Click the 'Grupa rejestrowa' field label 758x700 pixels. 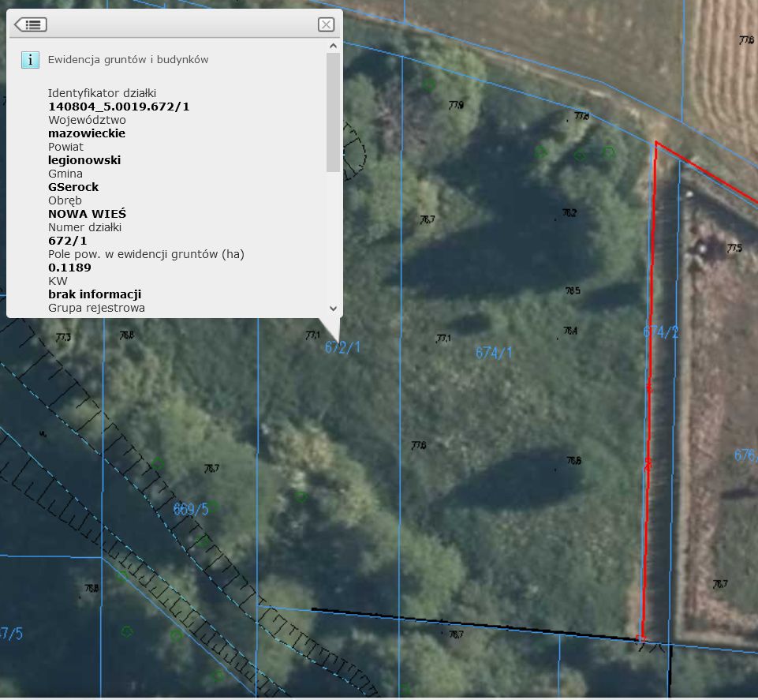(96, 308)
